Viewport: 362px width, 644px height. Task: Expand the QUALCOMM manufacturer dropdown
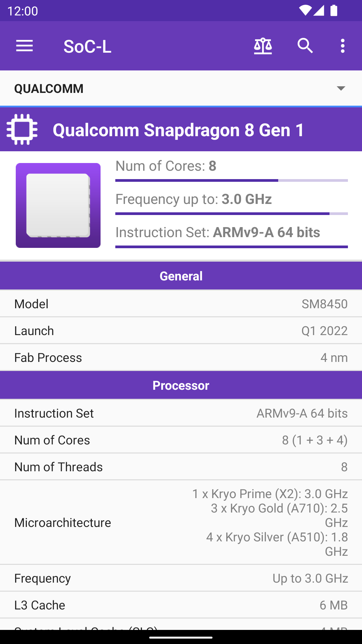click(181, 89)
